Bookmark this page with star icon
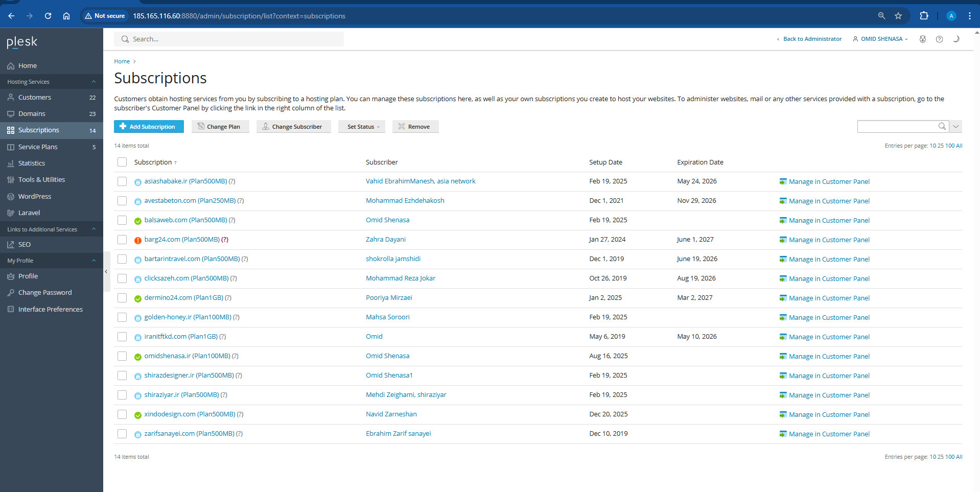Viewport: 980px width, 492px height. point(898,16)
